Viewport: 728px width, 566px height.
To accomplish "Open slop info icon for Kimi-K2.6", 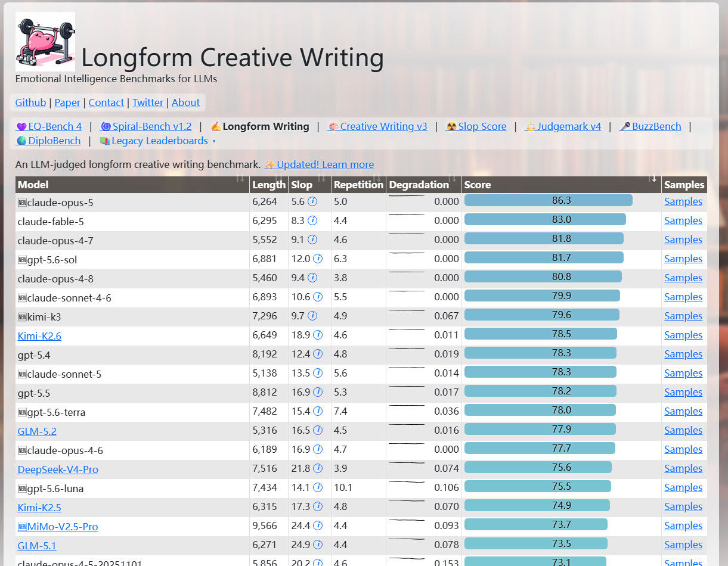I will [x=318, y=335].
